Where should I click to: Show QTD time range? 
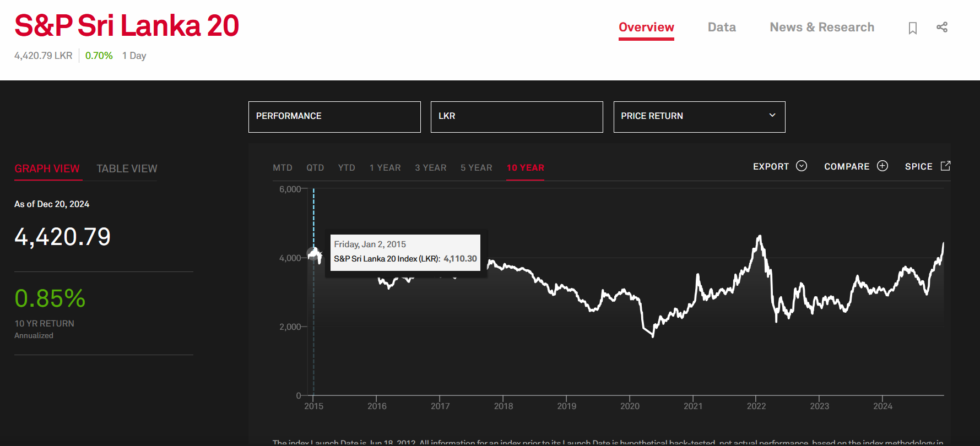315,167
